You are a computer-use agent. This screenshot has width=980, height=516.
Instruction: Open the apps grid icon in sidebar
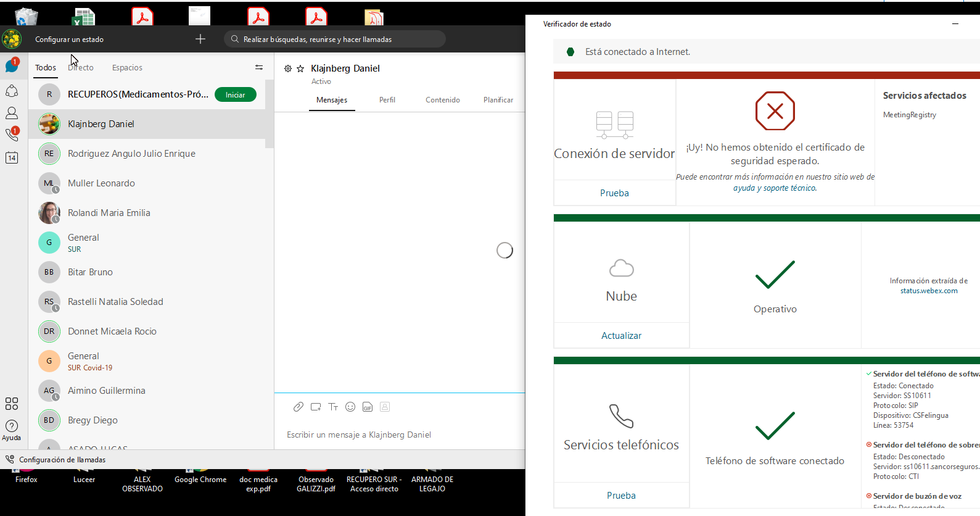(x=12, y=404)
